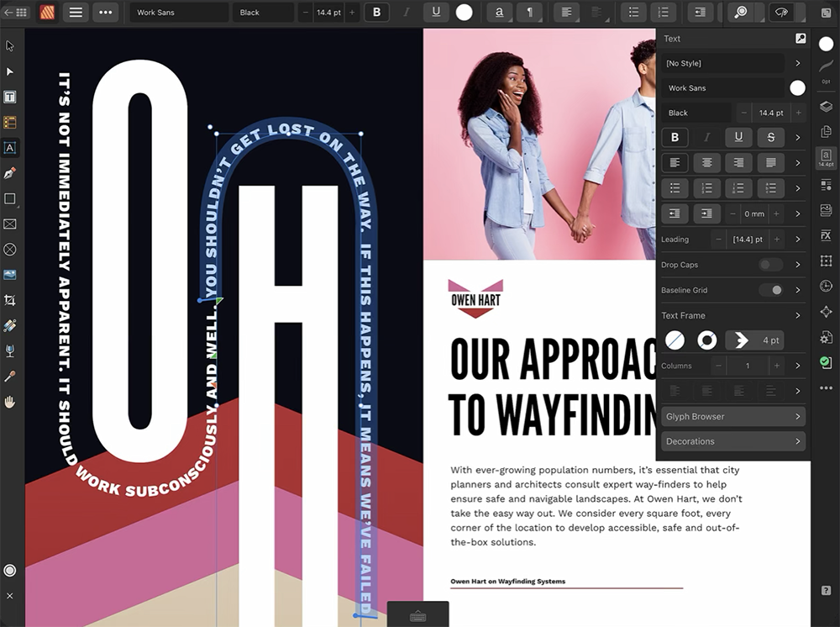
Task: Toggle Underline in the Text panel
Action: click(738, 137)
